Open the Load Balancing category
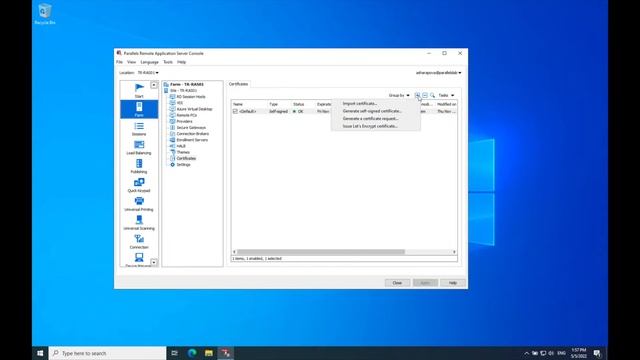640x360 pixels. coord(139,148)
